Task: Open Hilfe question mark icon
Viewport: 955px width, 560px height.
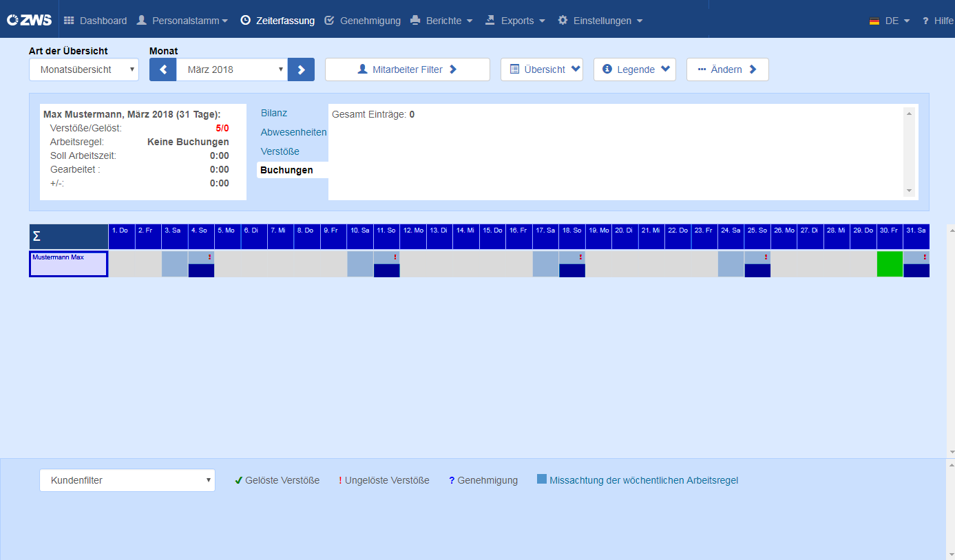Action: [x=926, y=21]
